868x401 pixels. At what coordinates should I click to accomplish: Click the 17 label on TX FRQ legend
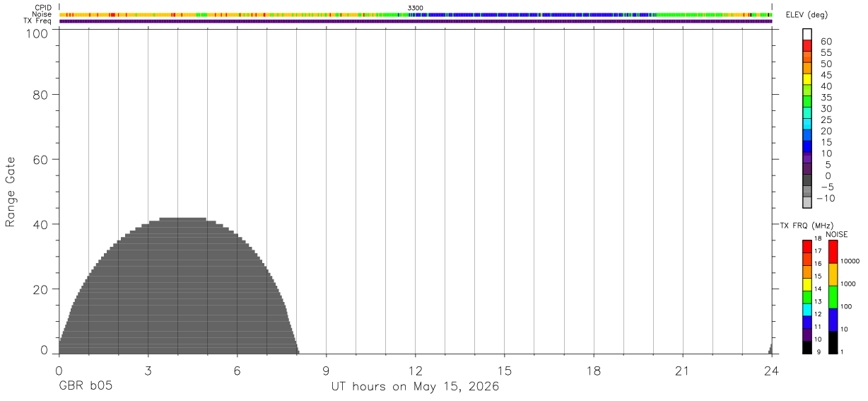click(817, 251)
